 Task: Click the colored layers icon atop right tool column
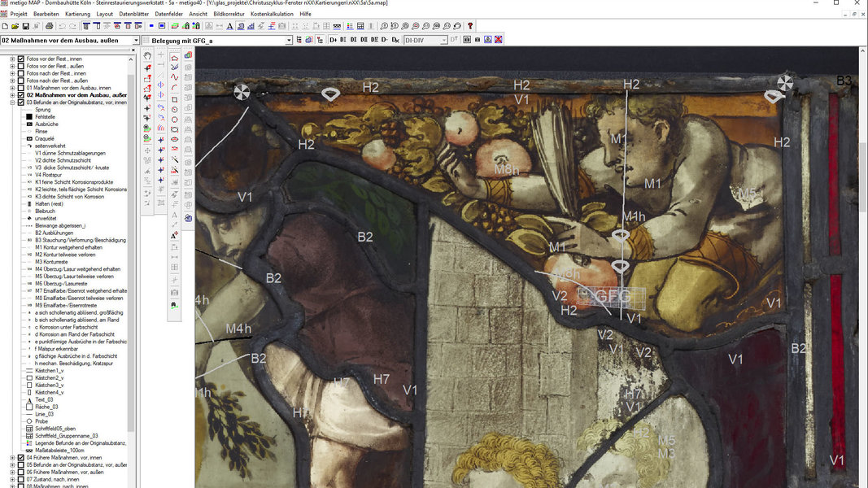[188, 56]
